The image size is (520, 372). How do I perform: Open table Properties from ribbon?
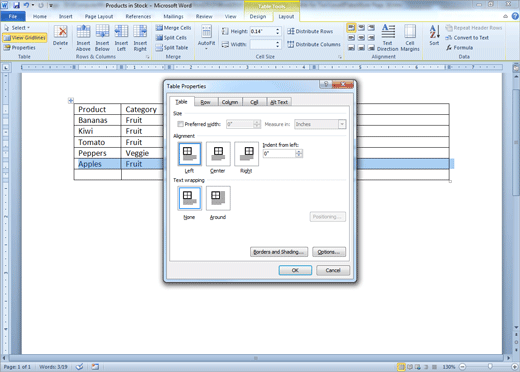tap(19, 48)
